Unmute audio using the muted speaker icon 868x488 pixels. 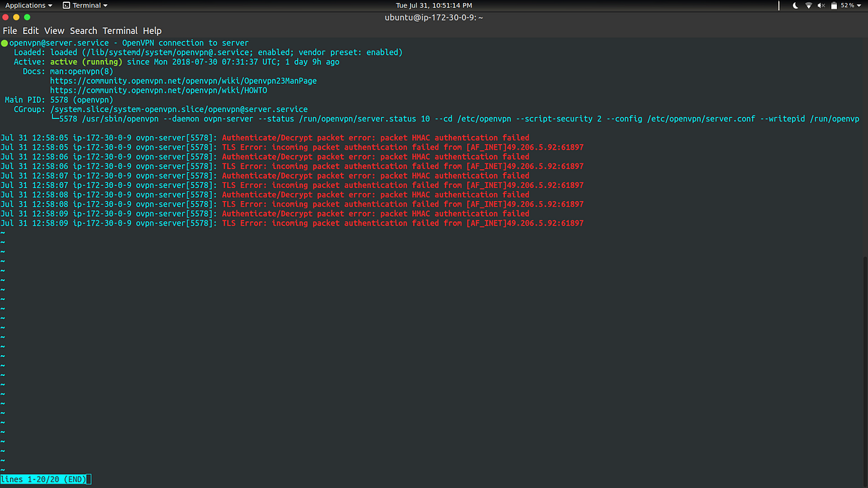(x=821, y=5)
